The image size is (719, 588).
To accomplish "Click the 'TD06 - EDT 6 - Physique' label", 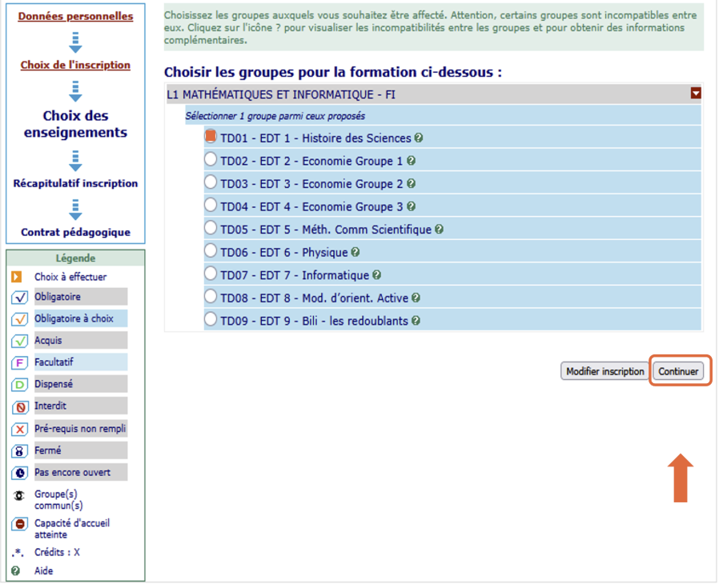I will click(x=284, y=253).
